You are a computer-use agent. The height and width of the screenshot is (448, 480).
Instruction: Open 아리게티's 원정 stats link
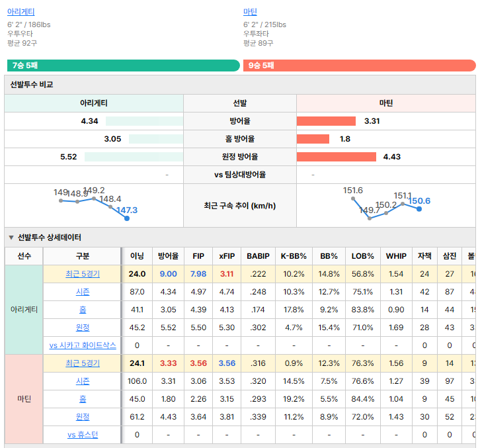pos(83,328)
